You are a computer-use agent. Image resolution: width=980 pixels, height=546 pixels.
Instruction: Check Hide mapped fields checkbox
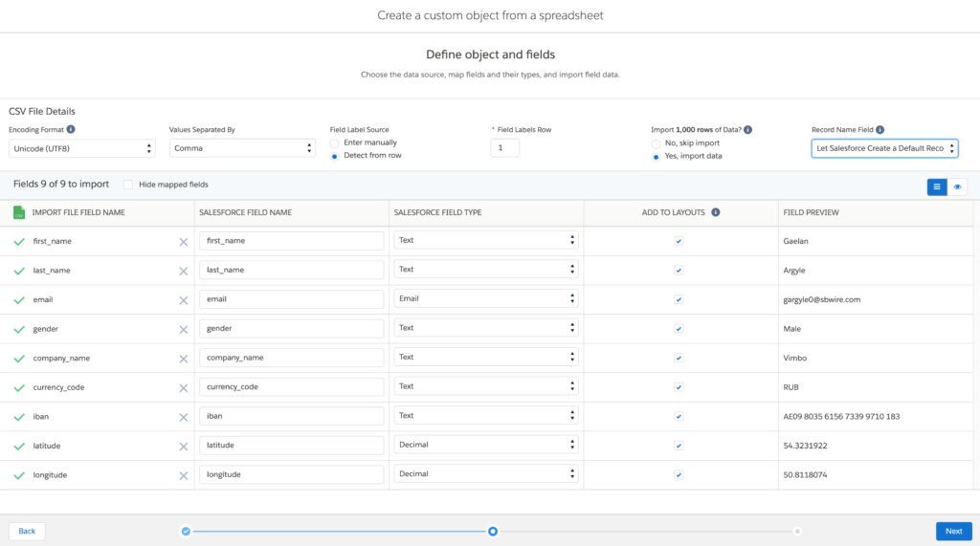coord(128,185)
